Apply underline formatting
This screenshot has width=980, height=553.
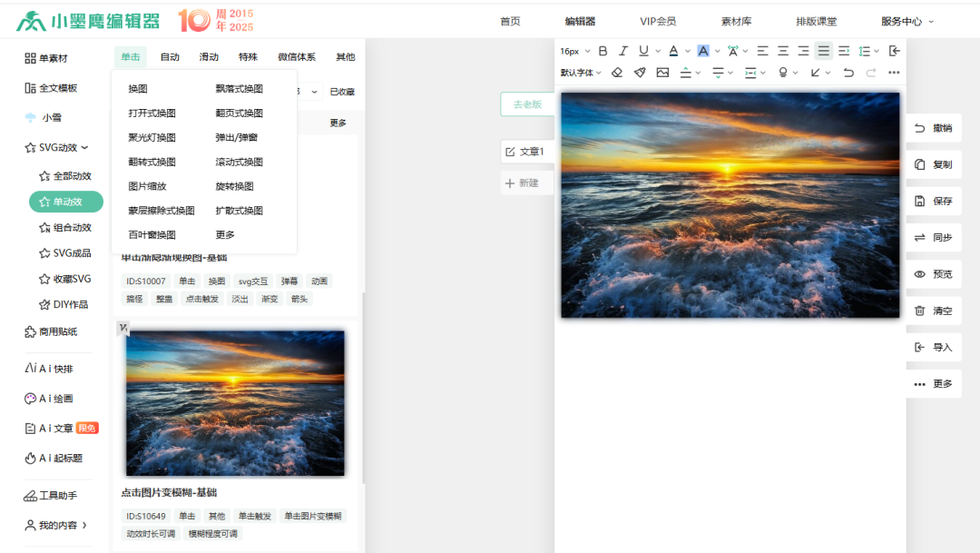(x=643, y=51)
